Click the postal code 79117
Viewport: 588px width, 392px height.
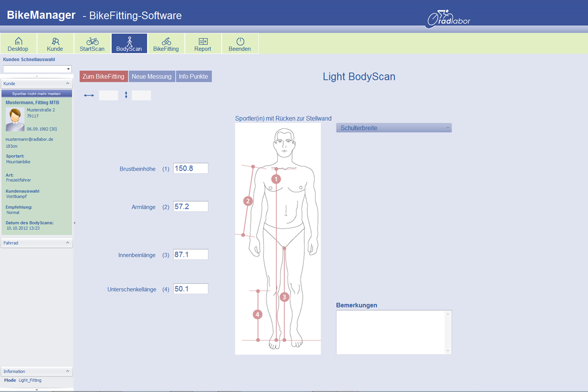click(x=32, y=116)
